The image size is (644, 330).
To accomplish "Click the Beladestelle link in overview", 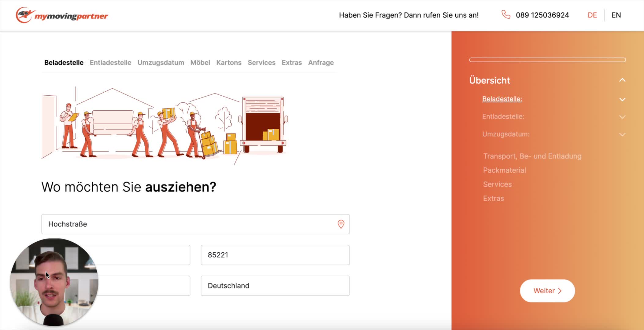I will click(x=502, y=99).
